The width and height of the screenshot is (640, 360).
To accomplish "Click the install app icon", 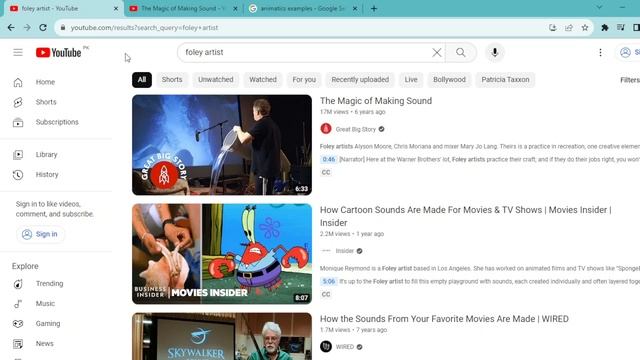I will pos(553,28).
